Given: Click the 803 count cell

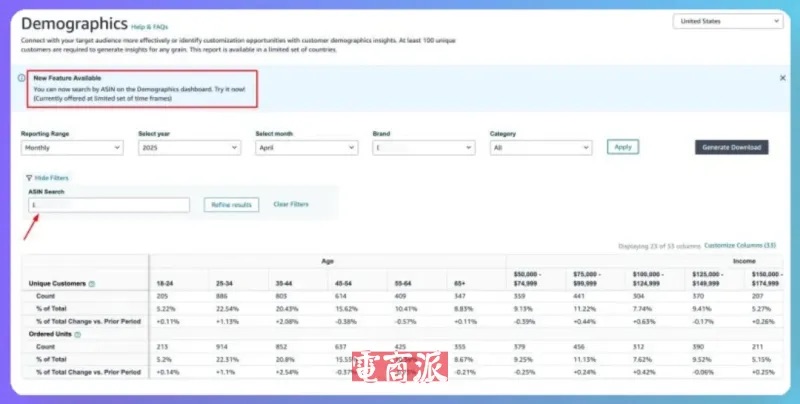Looking at the screenshot, I should pyautogui.click(x=281, y=296).
